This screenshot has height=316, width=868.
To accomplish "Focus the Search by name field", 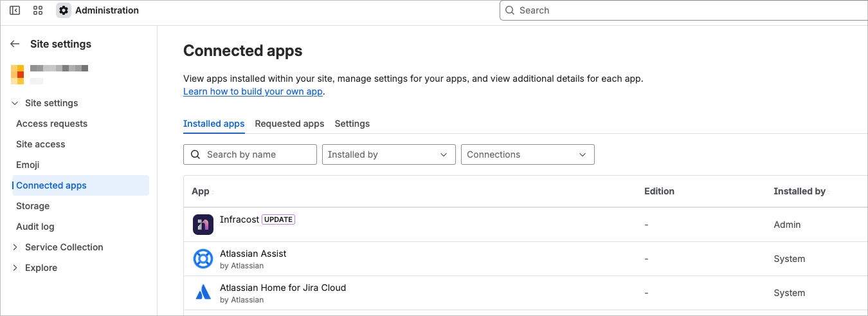I will [x=250, y=154].
